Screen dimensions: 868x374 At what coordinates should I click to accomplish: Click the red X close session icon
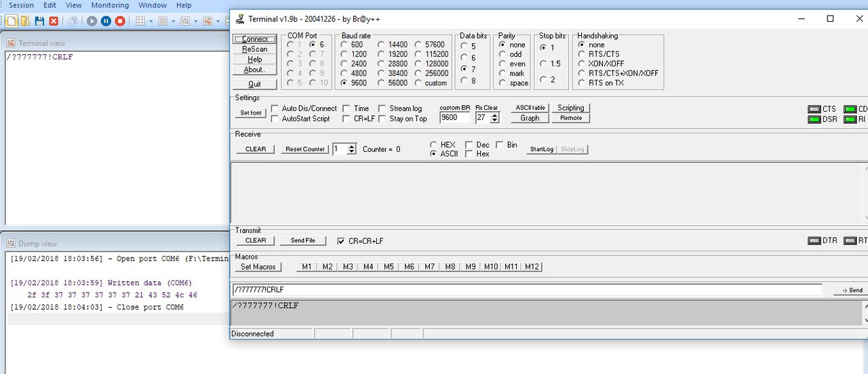(54, 21)
